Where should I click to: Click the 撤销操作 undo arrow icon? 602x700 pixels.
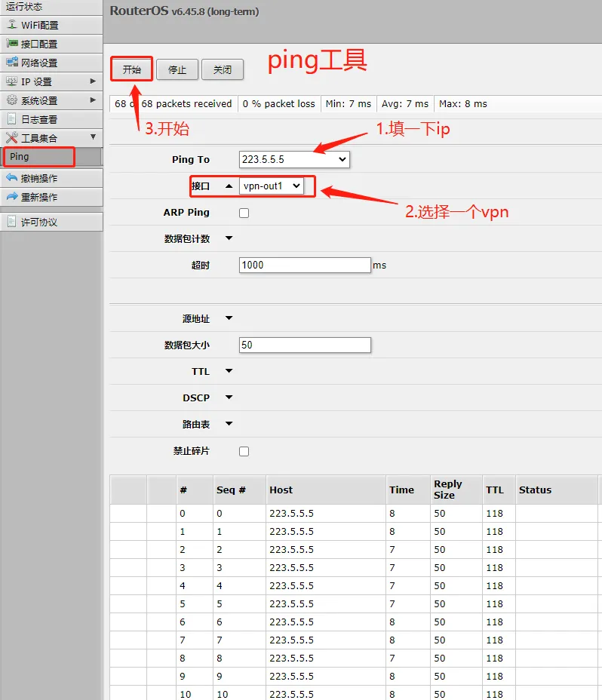[12, 178]
